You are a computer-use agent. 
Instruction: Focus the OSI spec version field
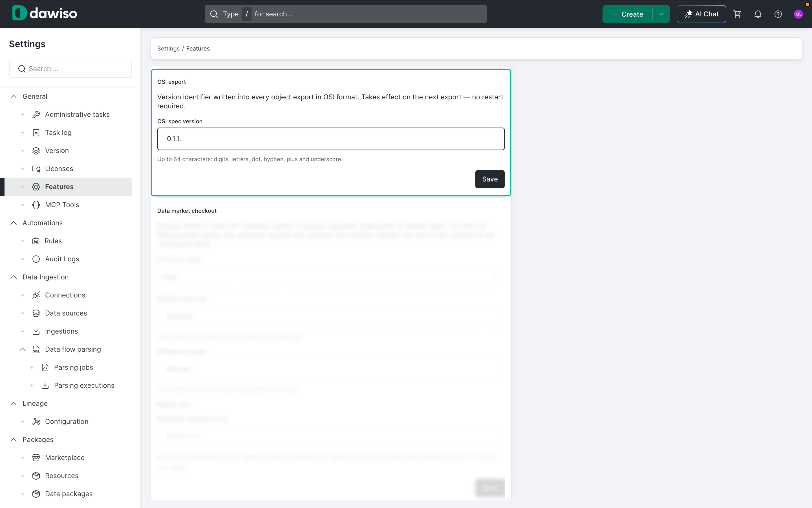tap(331, 139)
